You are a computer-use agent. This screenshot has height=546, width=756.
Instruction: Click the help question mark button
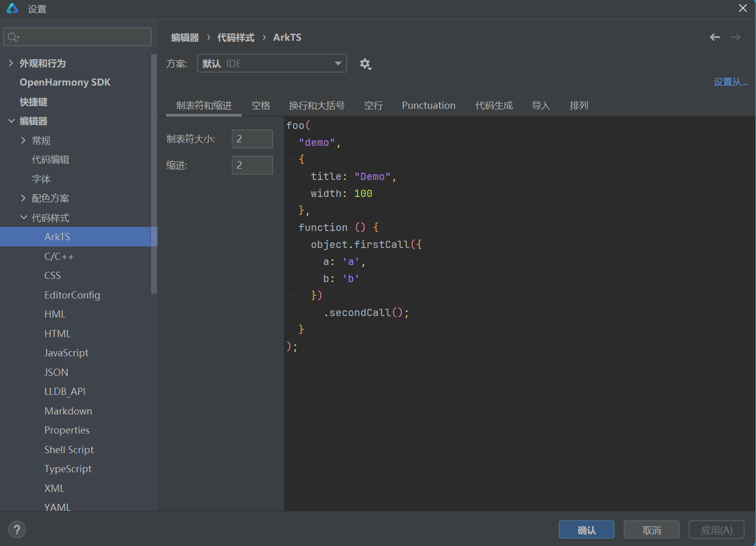click(17, 530)
